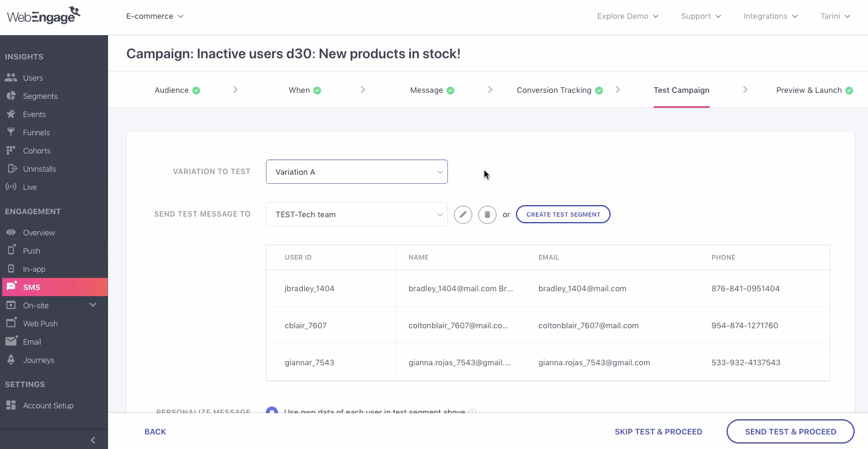The image size is (868, 449).
Task: Click the Journeys rocket icon
Action: pos(11,360)
